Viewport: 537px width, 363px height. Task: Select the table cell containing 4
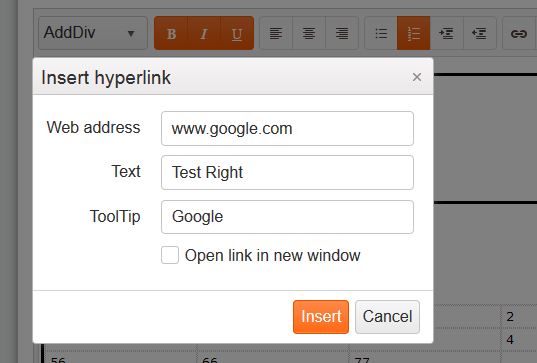519,339
